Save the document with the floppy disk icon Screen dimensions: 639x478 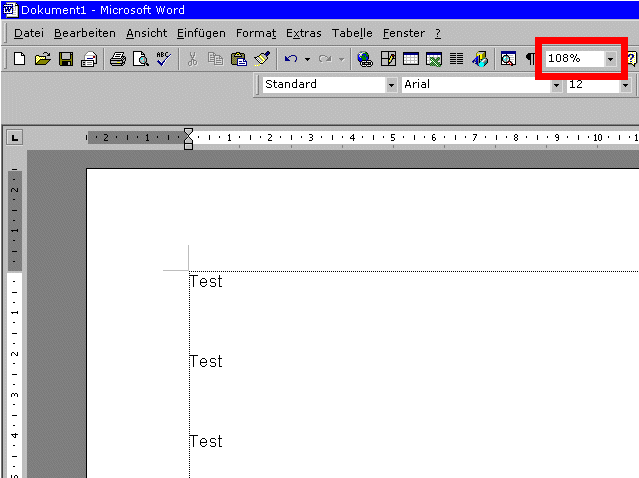pyautogui.click(x=65, y=59)
